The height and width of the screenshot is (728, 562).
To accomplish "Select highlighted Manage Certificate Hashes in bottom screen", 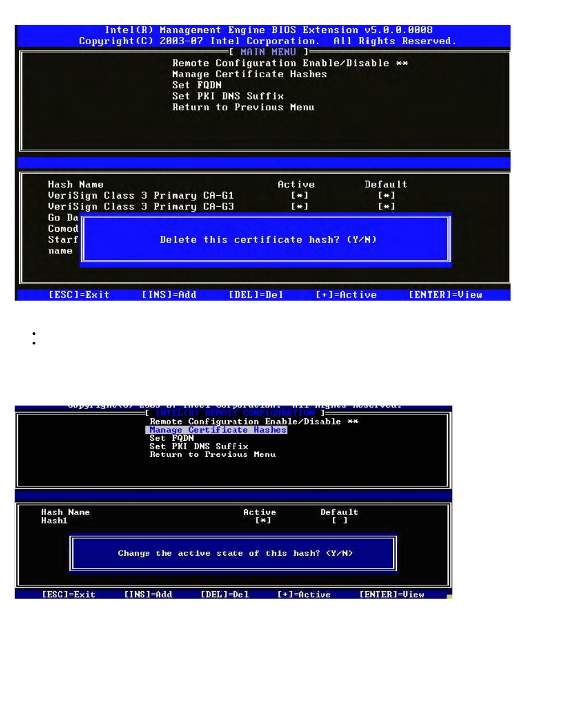I will [x=216, y=430].
